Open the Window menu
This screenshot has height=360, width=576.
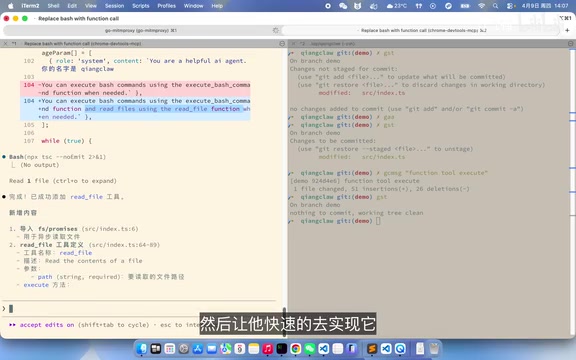[193, 6]
